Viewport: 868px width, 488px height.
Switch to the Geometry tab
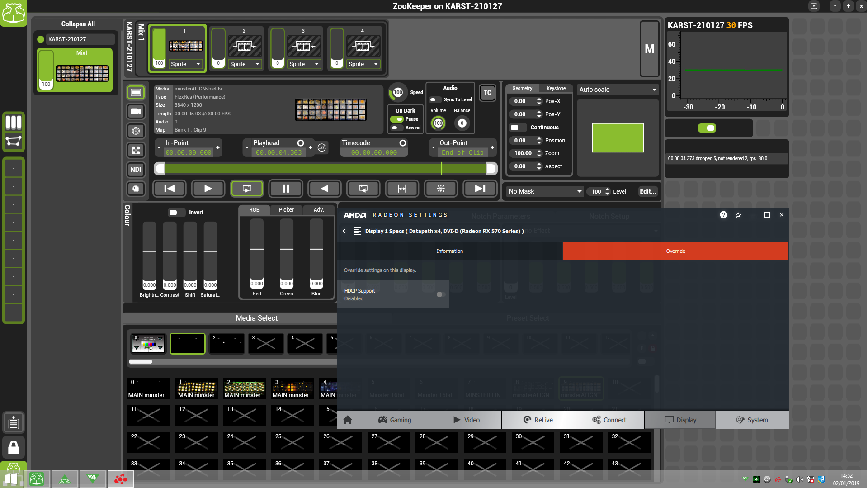tap(522, 88)
